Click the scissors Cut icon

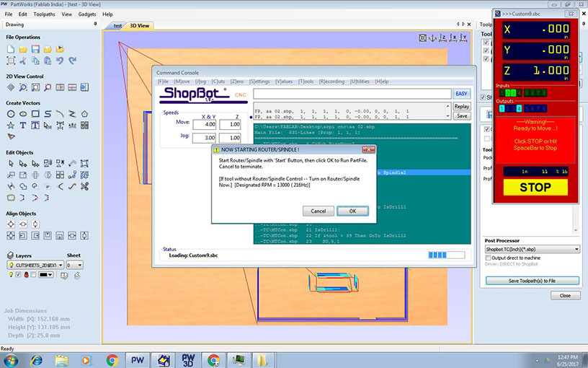[x=23, y=61]
